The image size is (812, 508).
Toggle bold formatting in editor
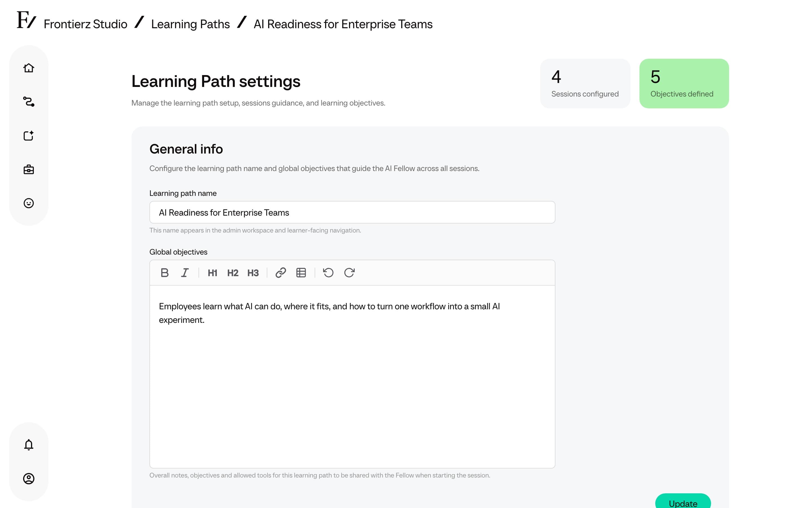pyautogui.click(x=164, y=272)
